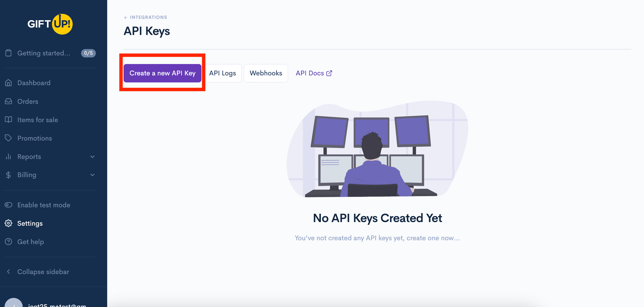Open Items for sale section

[37, 119]
